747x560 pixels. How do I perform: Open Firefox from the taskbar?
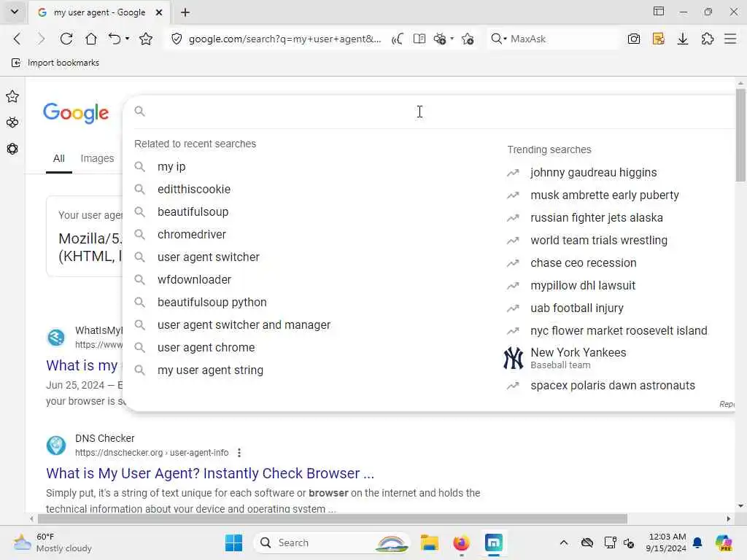click(x=461, y=542)
